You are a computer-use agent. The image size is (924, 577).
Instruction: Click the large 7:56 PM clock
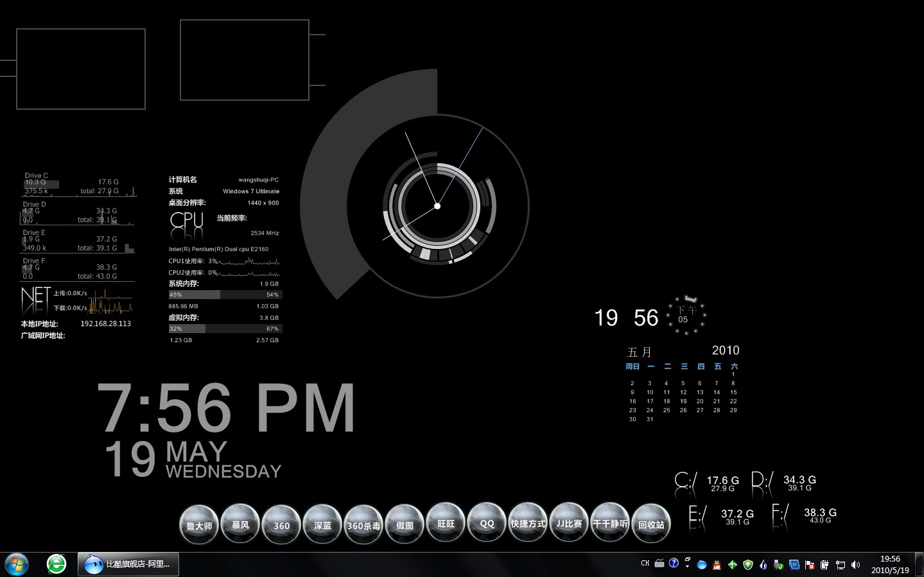click(x=226, y=408)
